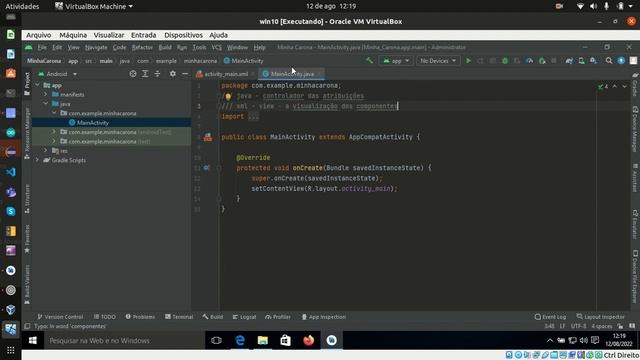Click the override gutter icon near onCreate

click(206, 168)
